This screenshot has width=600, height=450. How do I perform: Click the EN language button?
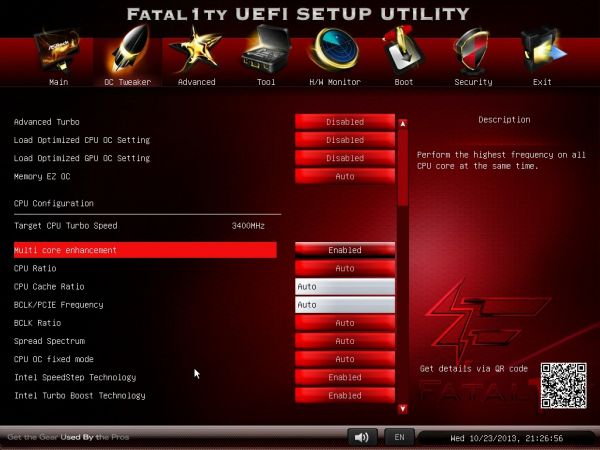(x=399, y=437)
